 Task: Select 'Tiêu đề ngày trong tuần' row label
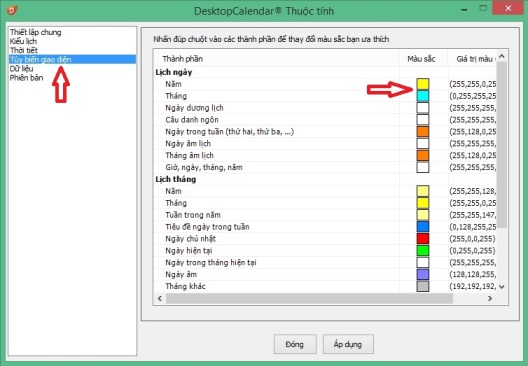pos(207,227)
